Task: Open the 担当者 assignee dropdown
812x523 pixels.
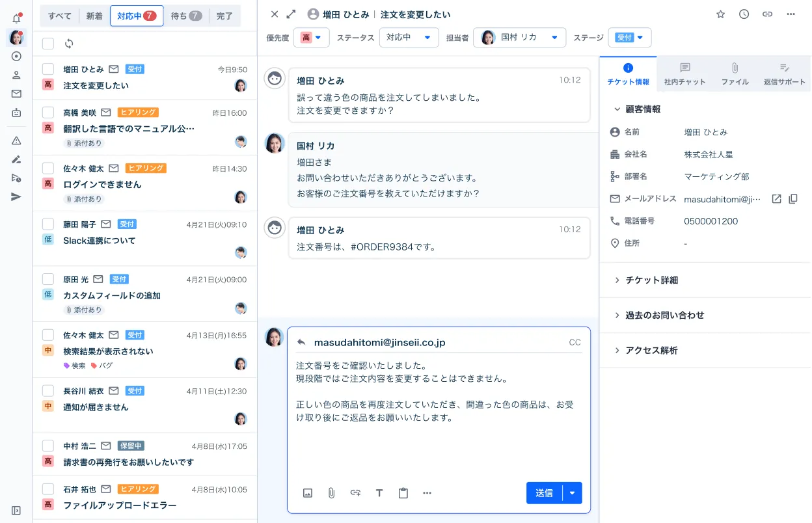Action: click(520, 38)
